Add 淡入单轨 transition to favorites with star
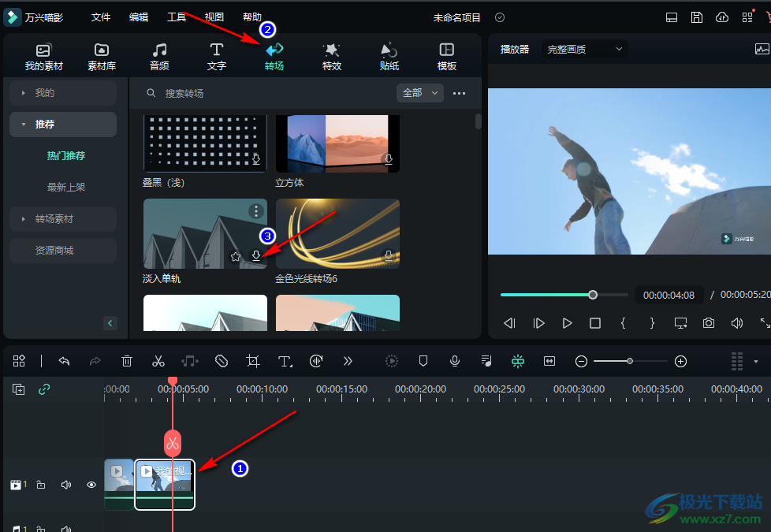This screenshot has height=532, width=771. [236, 256]
